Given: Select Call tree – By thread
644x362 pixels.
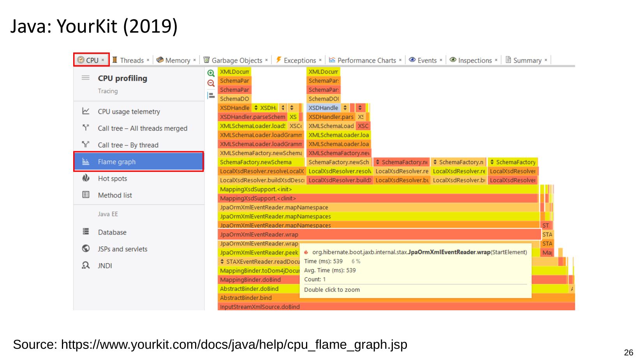Looking at the screenshot, I should click(128, 145).
